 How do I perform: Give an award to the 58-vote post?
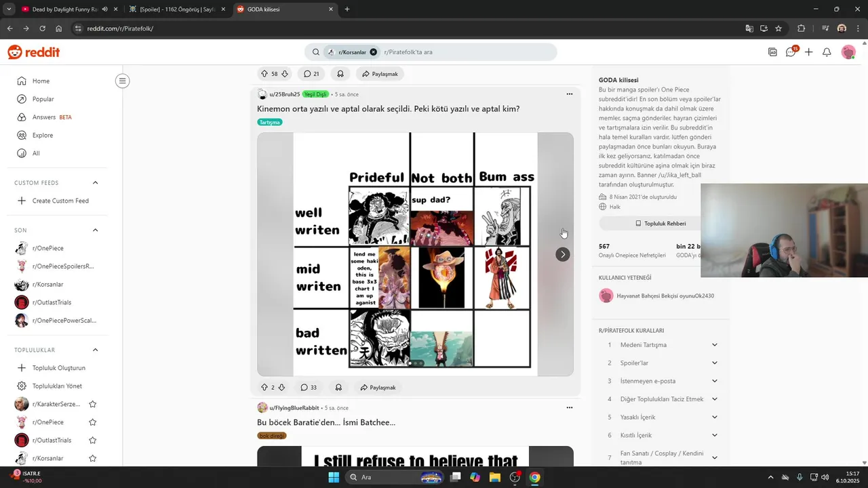[x=340, y=74]
